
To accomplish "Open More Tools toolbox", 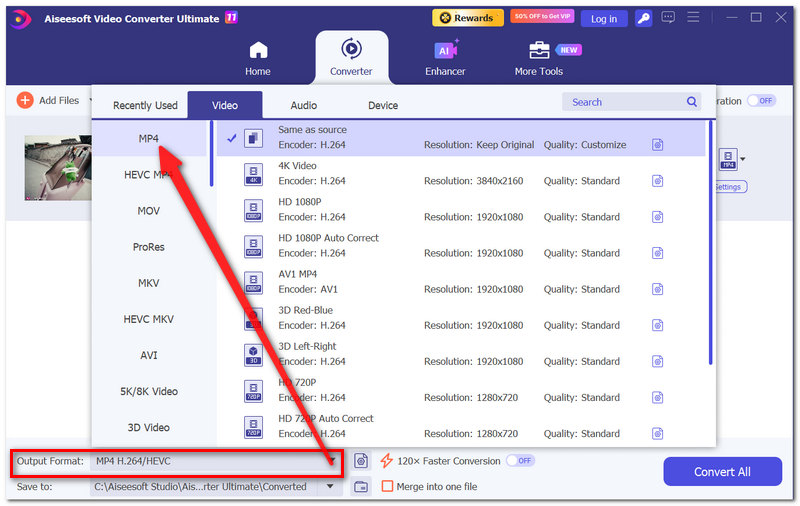I will point(539,59).
